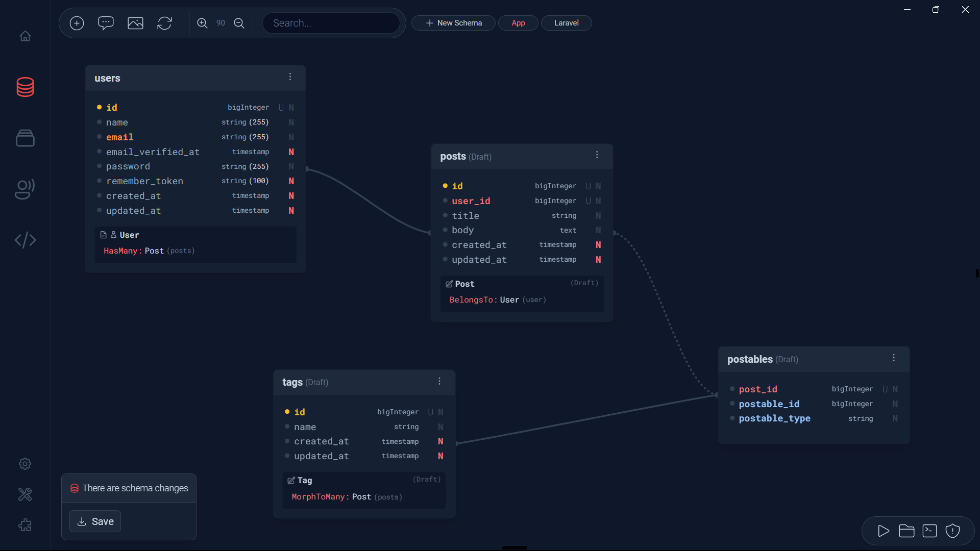Switch to the App tab
This screenshot has width=980, height=551.
point(518,23)
